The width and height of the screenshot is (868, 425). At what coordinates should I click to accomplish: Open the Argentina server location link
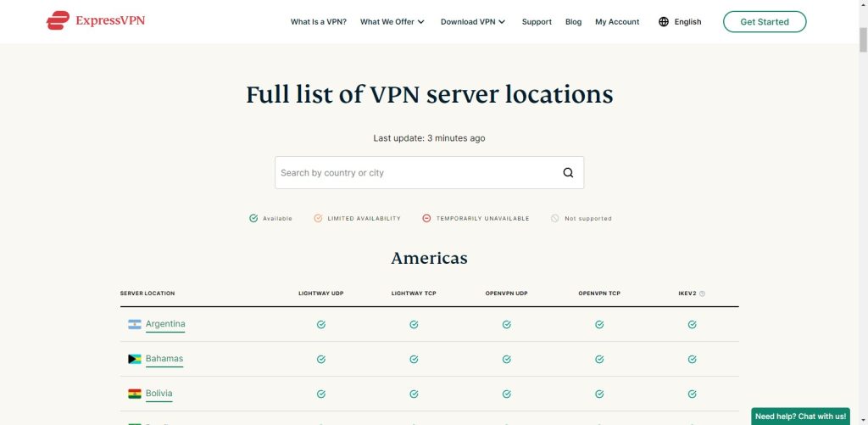(165, 324)
